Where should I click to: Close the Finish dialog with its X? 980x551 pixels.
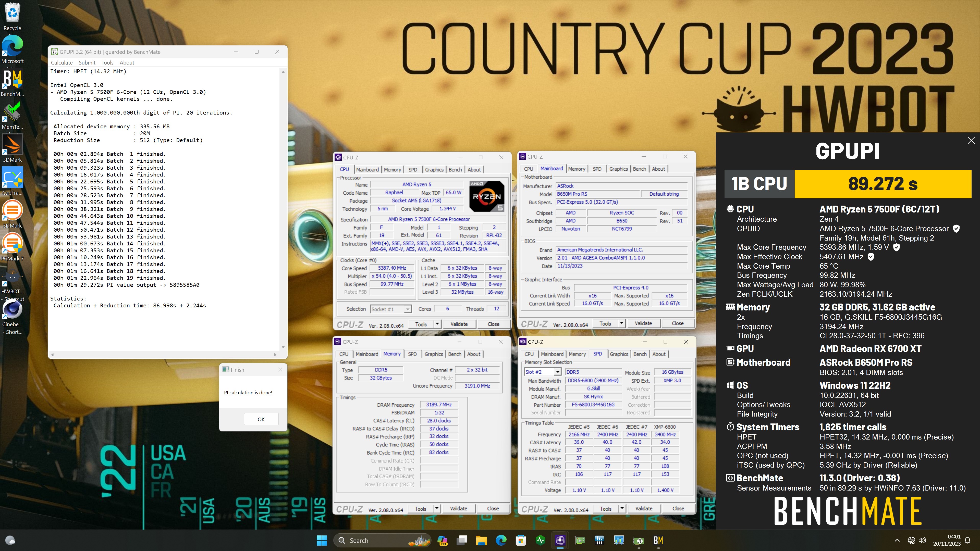[280, 370]
